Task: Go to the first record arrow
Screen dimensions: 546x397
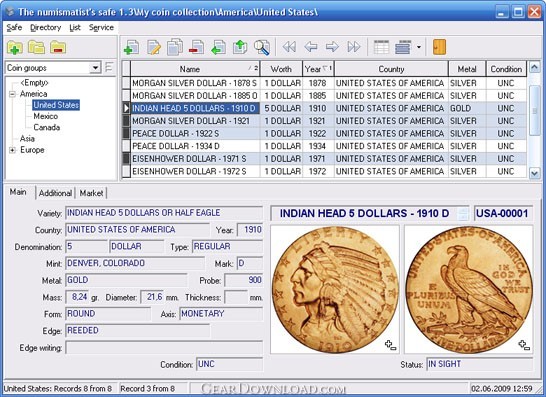Action: pyautogui.click(x=289, y=47)
